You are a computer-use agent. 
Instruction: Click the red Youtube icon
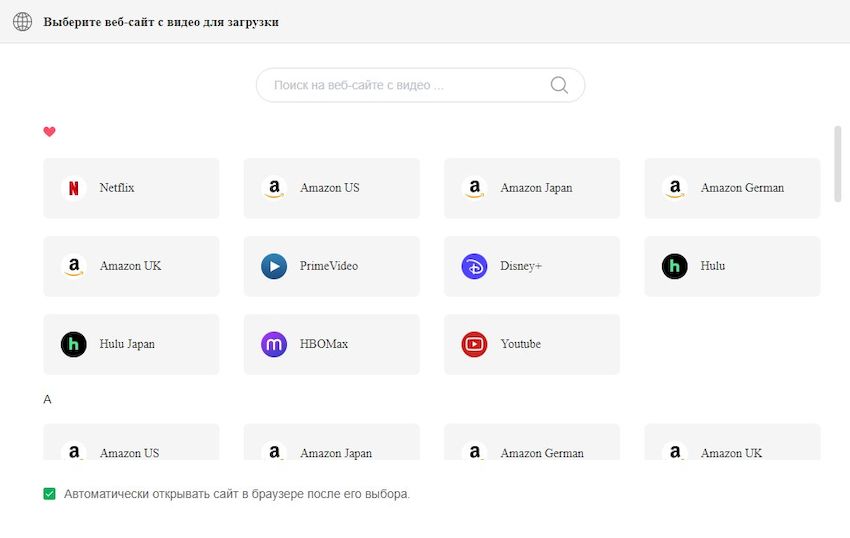click(x=474, y=344)
